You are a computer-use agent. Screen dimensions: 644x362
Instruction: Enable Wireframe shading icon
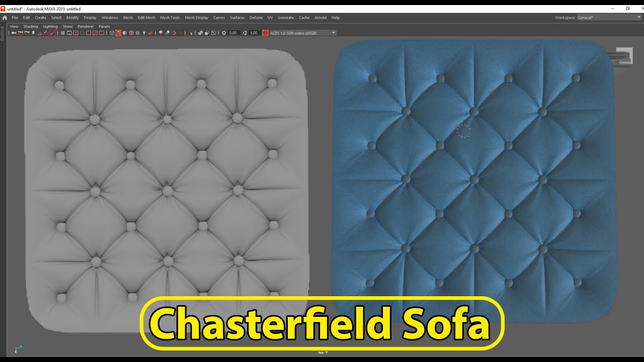coord(112,33)
